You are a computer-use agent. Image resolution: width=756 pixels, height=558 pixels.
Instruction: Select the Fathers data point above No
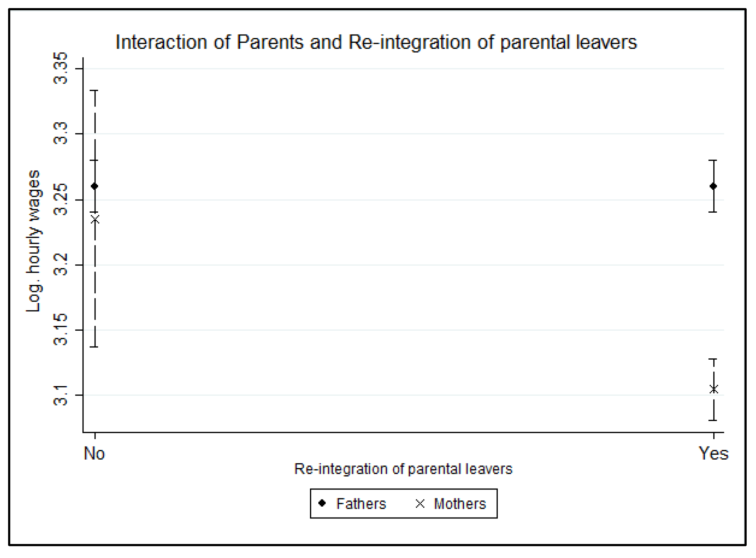point(95,186)
